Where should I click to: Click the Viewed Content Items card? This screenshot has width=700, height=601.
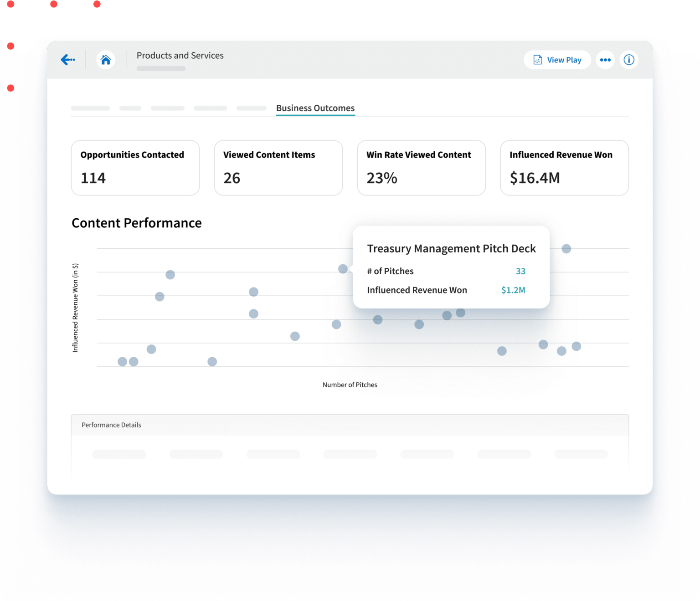click(x=278, y=168)
